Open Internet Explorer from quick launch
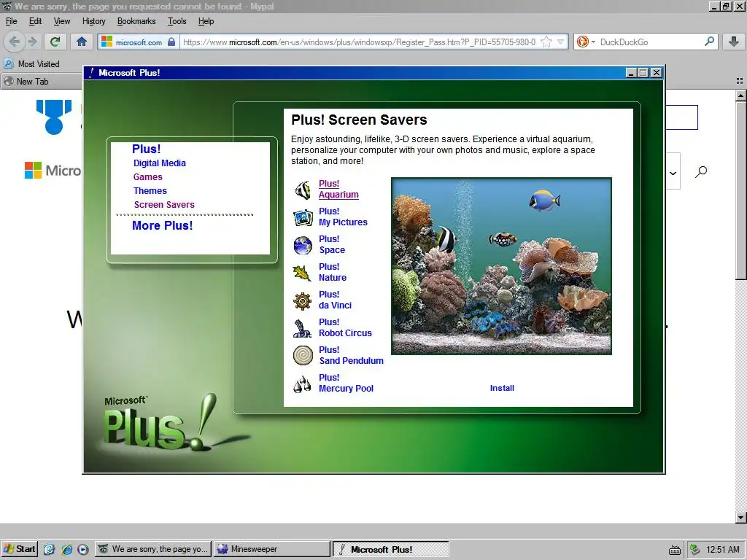747x560 pixels. click(x=66, y=549)
